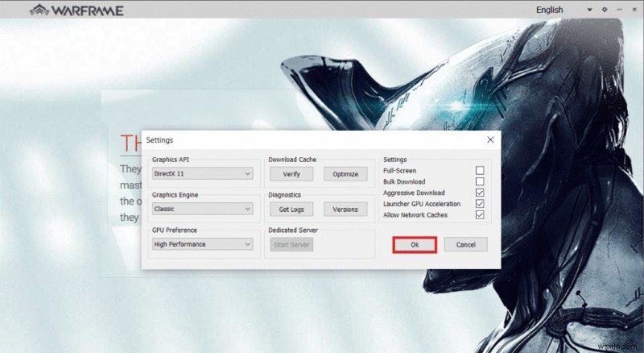Click the Diagnostics group label
This screenshot has height=353, width=644.
(x=285, y=195)
